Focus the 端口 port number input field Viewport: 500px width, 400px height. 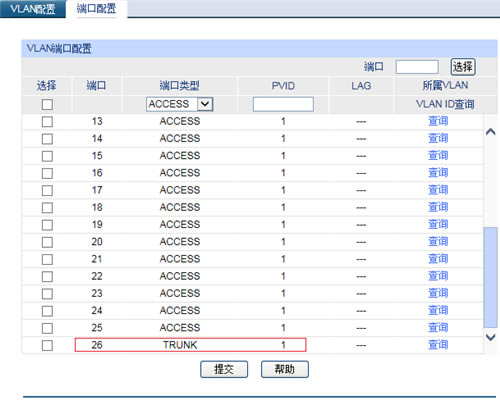(x=417, y=67)
